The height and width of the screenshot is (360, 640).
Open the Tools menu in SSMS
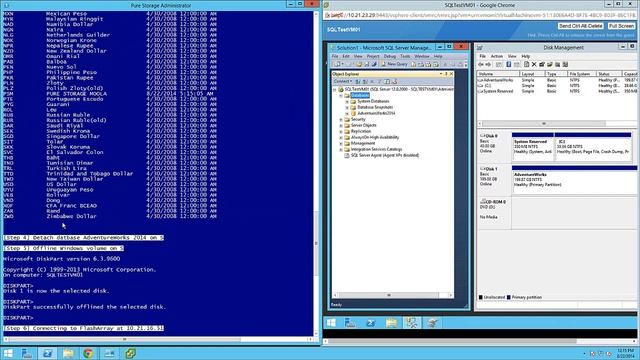pos(405,56)
